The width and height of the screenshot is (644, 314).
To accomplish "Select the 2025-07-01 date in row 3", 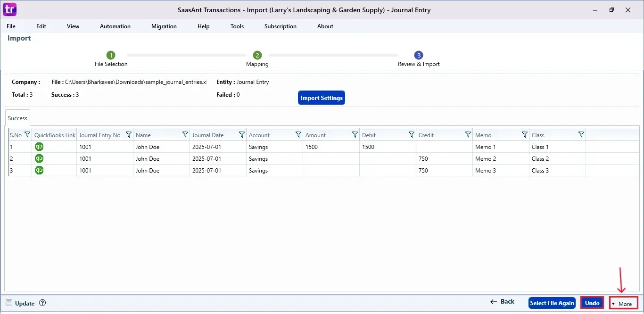I will tap(218, 170).
